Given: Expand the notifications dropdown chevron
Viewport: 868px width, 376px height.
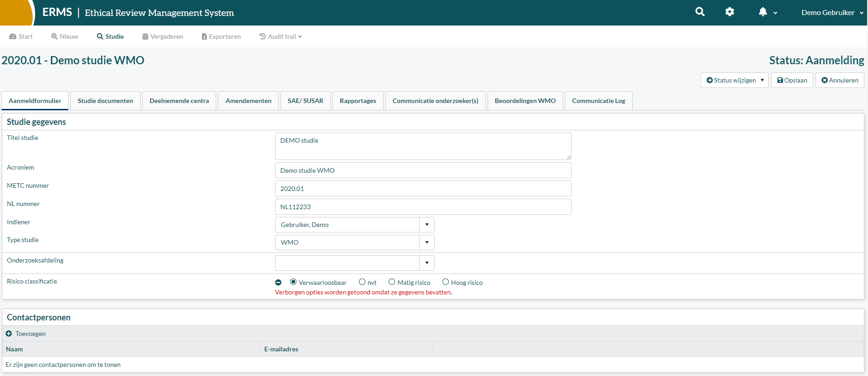Looking at the screenshot, I should click(775, 13).
